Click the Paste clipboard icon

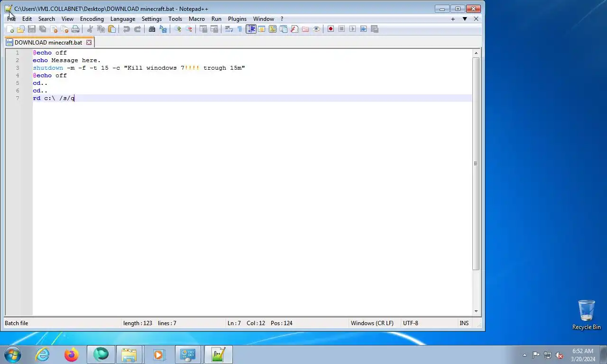112,29
